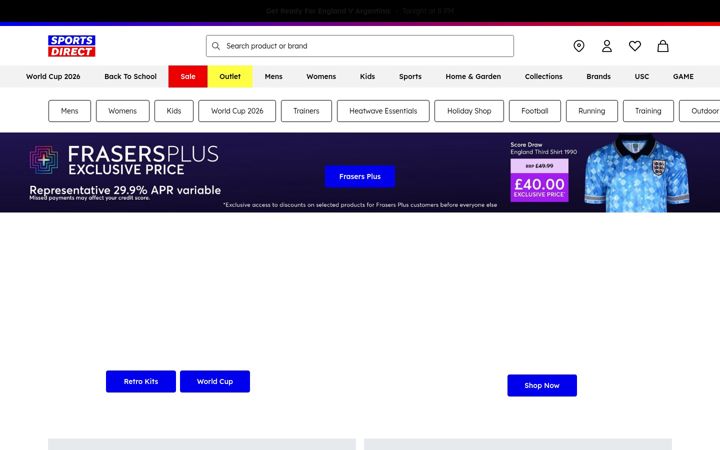Open the World Cup 2026 main menu item

point(53,76)
